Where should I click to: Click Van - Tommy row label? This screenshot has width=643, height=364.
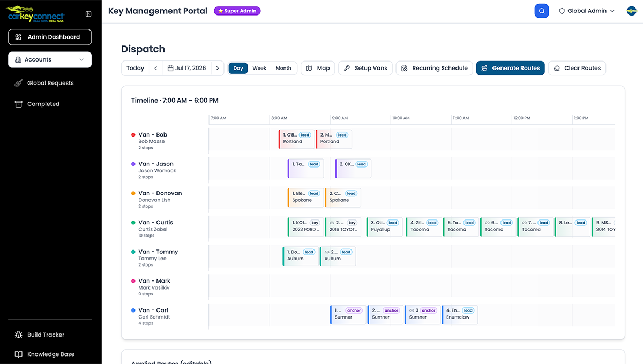pyautogui.click(x=158, y=252)
